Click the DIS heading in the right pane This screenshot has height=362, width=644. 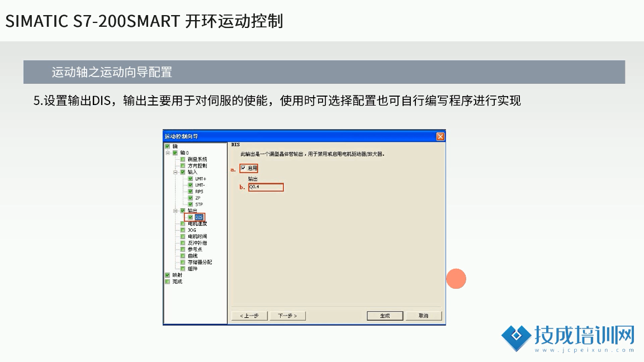pos(235,145)
